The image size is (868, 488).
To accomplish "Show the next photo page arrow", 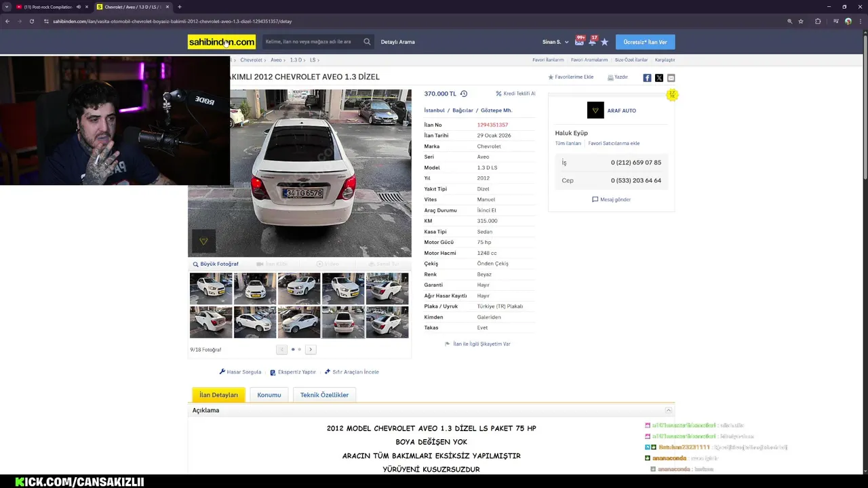I will (x=311, y=350).
